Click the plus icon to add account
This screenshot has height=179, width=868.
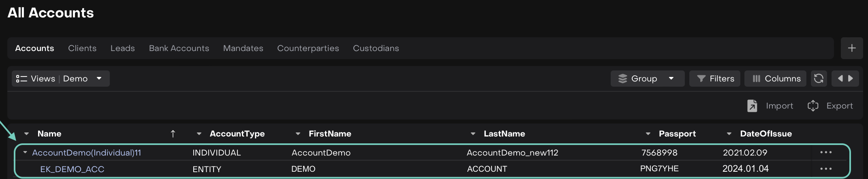(x=852, y=48)
